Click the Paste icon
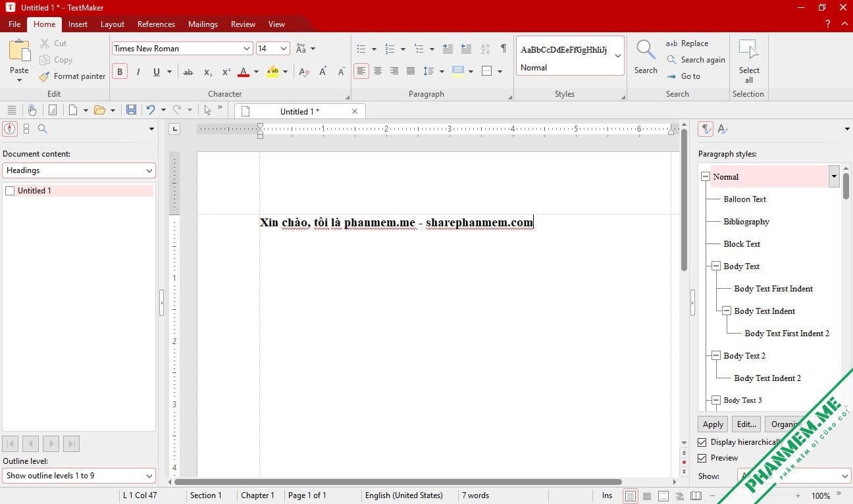The width and height of the screenshot is (853, 504). (19, 51)
